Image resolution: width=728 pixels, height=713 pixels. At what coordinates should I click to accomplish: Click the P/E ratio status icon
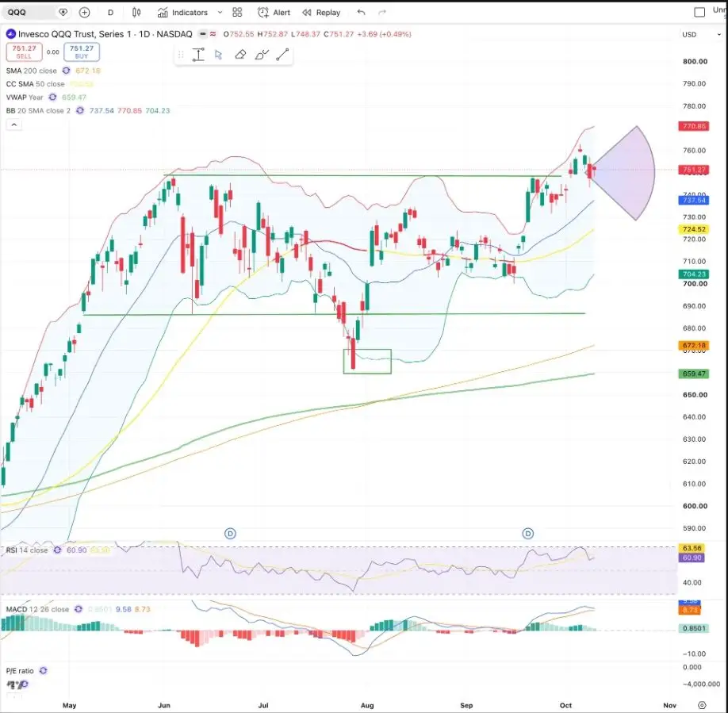point(44,671)
